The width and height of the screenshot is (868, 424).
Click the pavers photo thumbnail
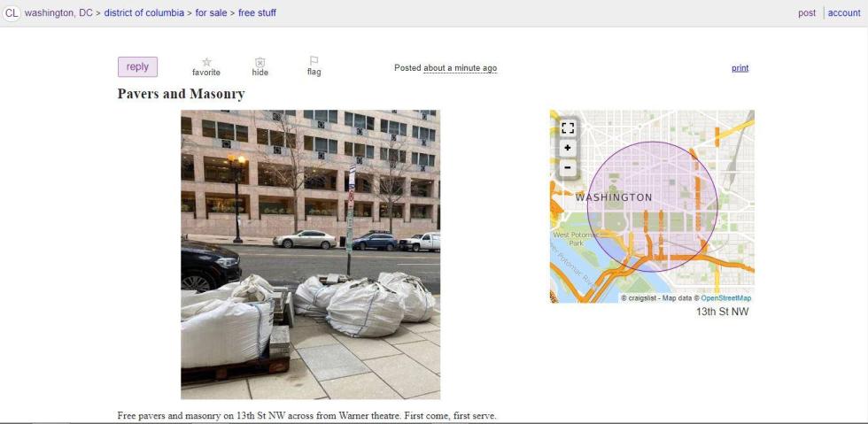311,255
